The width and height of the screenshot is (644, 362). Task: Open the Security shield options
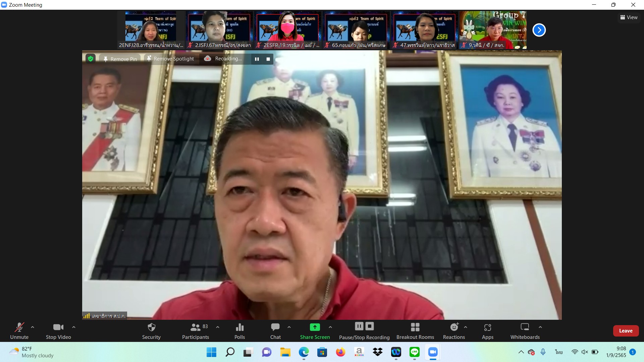click(151, 330)
